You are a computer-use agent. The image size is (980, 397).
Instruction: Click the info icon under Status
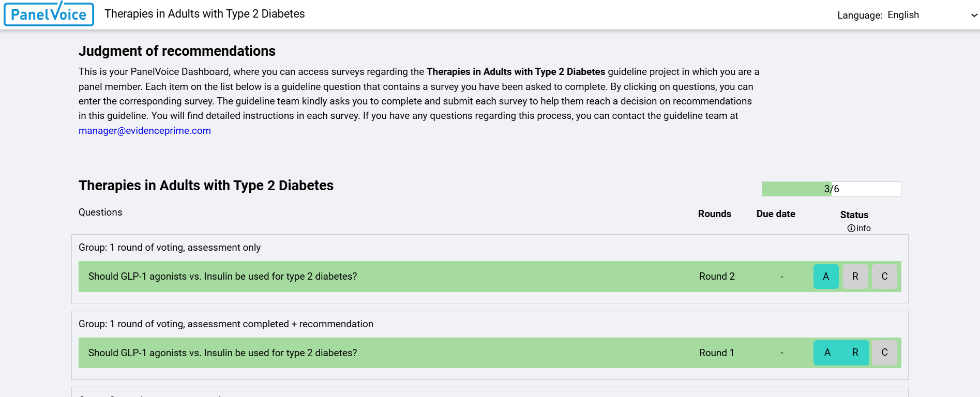[851, 228]
